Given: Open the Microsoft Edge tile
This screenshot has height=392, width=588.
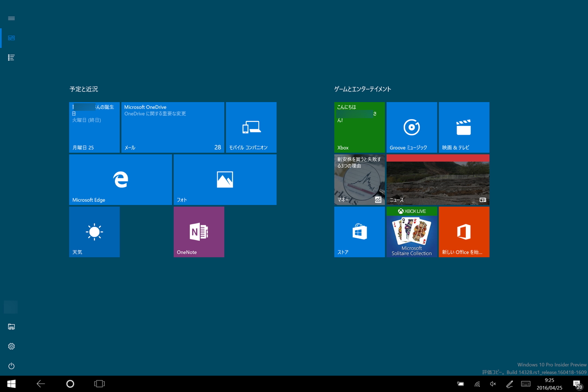Looking at the screenshot, I should click(120, 179).
